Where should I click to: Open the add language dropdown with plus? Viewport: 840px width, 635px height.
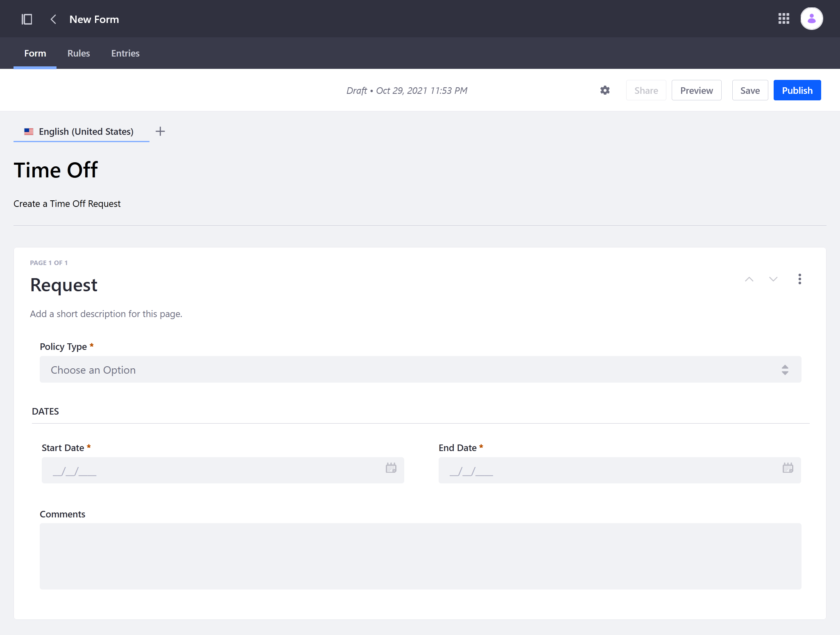tap(160, 132)
